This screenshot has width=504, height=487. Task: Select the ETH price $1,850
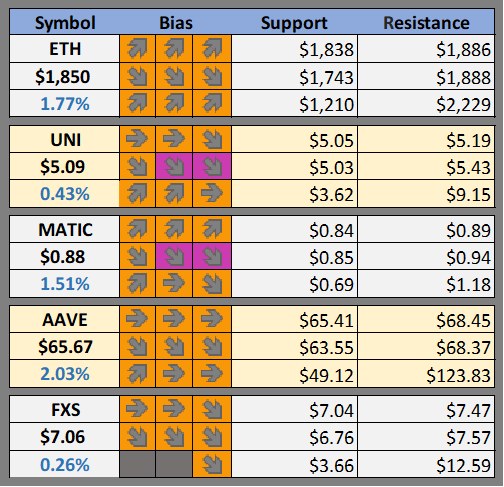tap(63, 76)
